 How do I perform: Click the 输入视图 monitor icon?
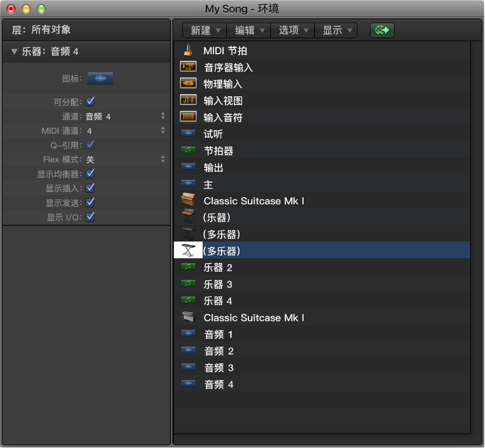[x=188, y=100]
